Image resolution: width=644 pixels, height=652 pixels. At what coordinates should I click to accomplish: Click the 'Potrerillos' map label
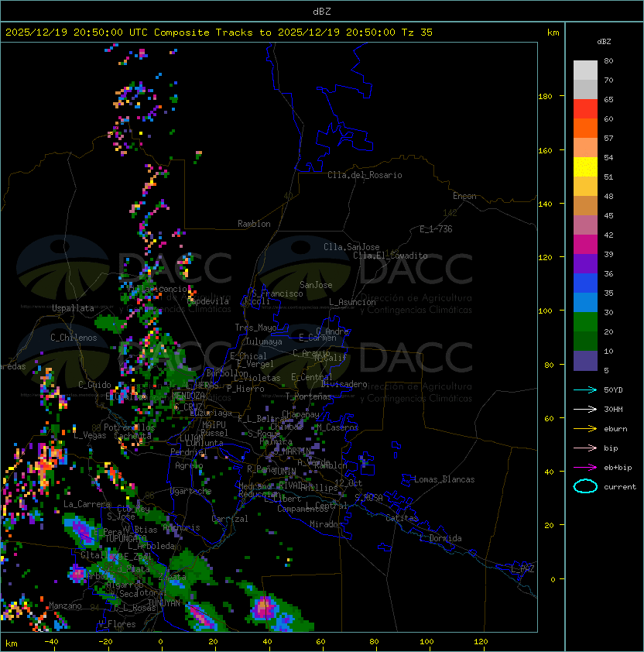129,427
